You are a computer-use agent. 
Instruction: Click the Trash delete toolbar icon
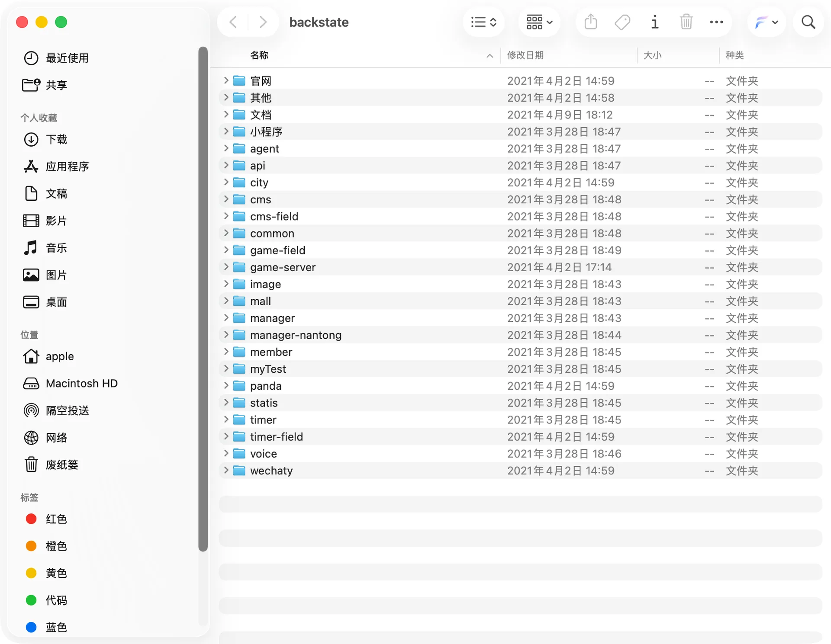tap(686, 22)
